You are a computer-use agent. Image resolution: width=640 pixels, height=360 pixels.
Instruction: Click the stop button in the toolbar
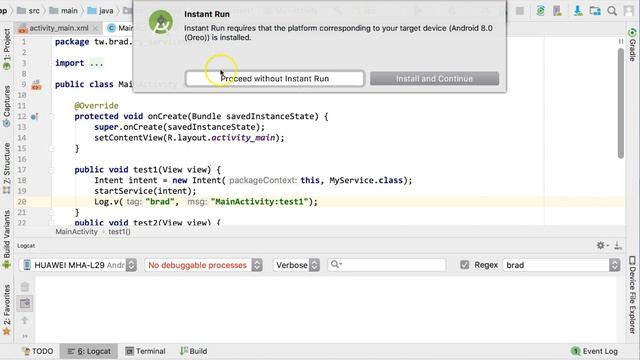[x=520, y=11]
